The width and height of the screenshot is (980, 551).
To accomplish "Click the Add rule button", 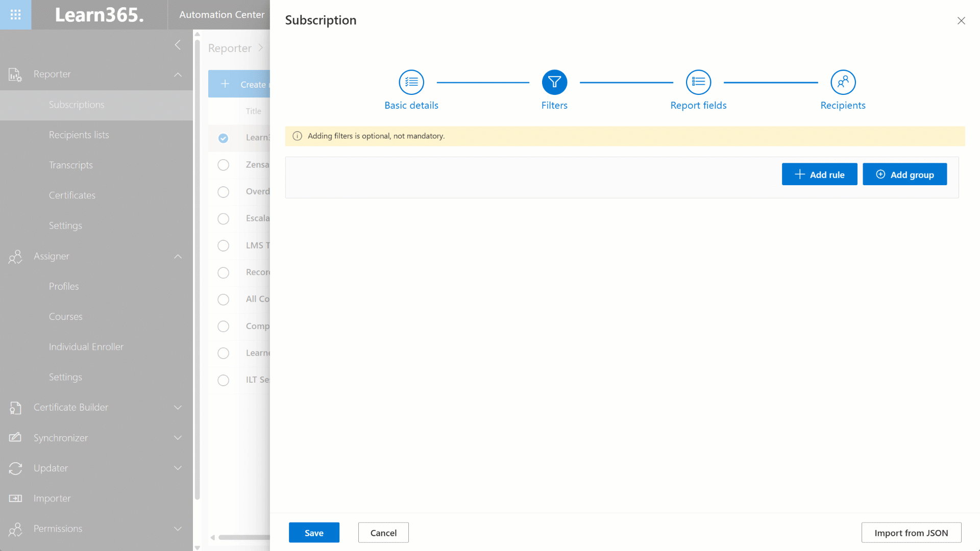I will pyautogui.click(x=819, y=174).
